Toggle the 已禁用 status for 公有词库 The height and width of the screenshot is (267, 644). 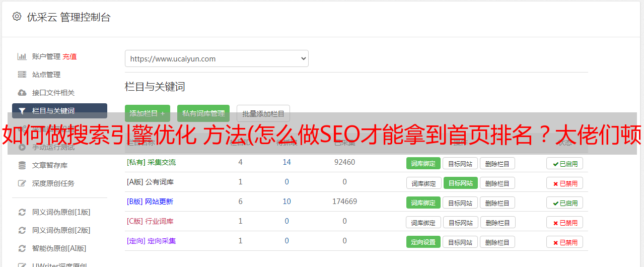click(565, 183)
